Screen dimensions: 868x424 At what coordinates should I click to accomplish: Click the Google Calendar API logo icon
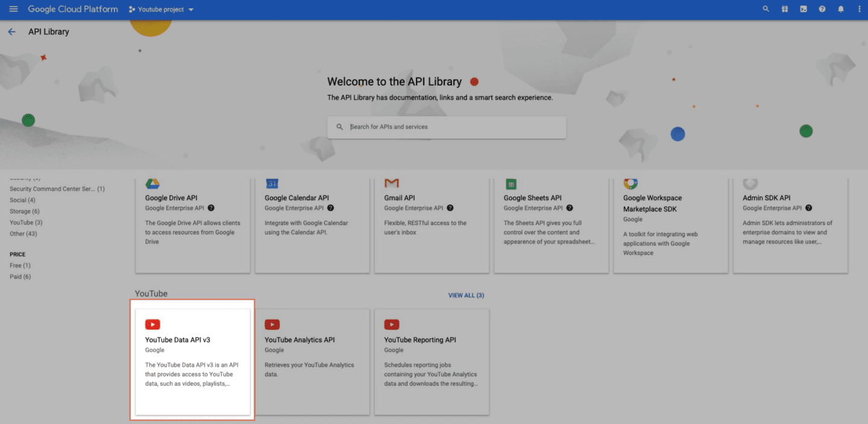(x=272, y=184)
